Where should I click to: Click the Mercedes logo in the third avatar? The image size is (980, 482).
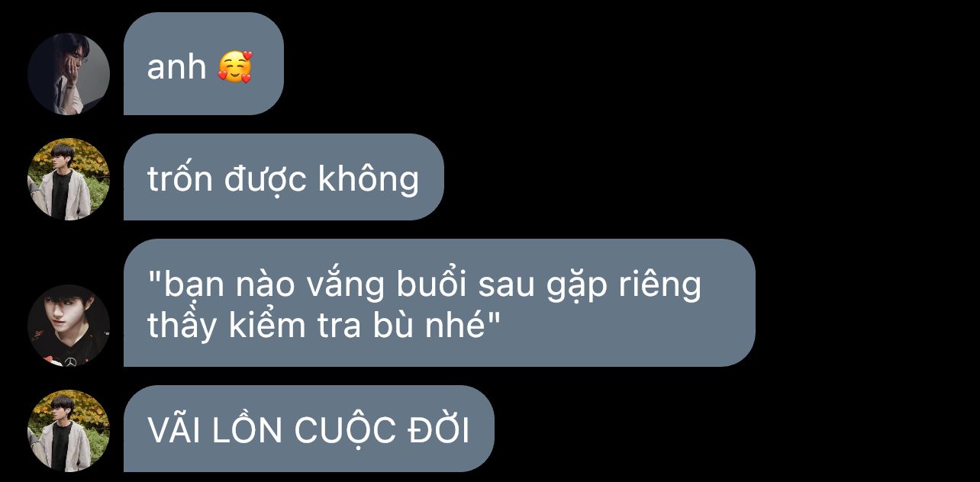point(72,361)
